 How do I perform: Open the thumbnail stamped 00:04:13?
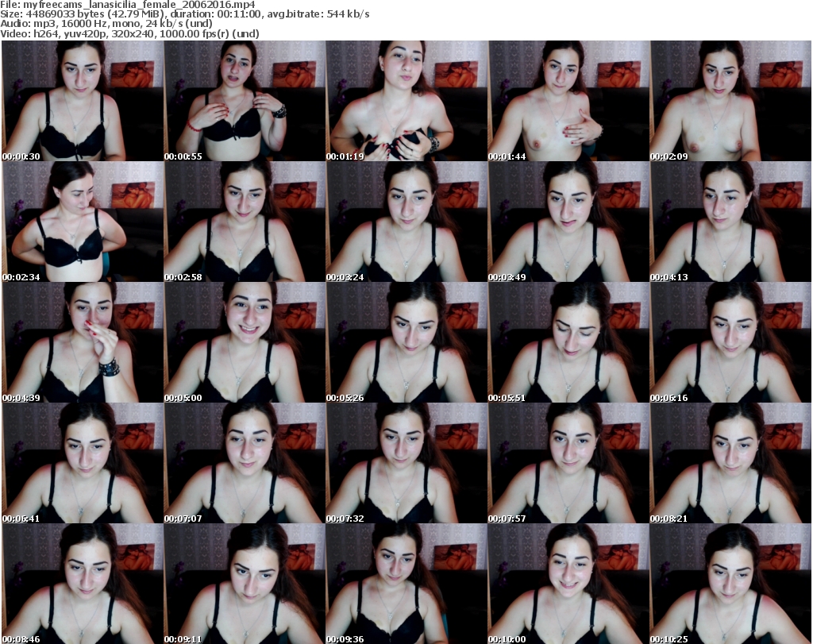730,222
